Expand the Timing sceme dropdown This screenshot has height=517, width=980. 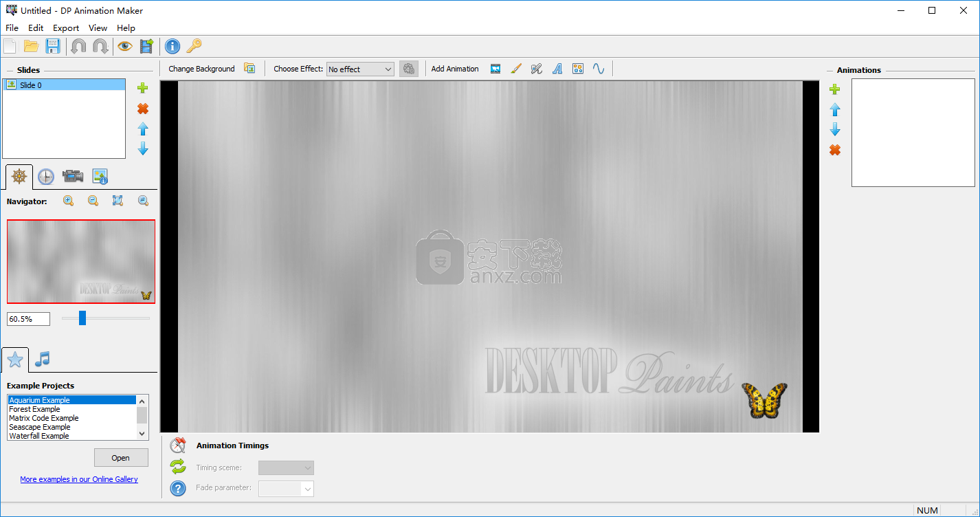tap(286, 467)
